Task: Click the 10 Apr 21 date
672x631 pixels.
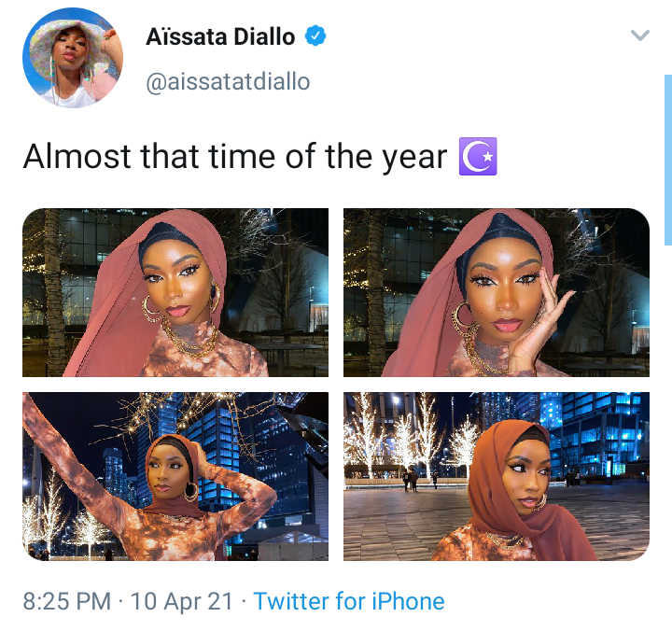Action: [x=182, y=601]
